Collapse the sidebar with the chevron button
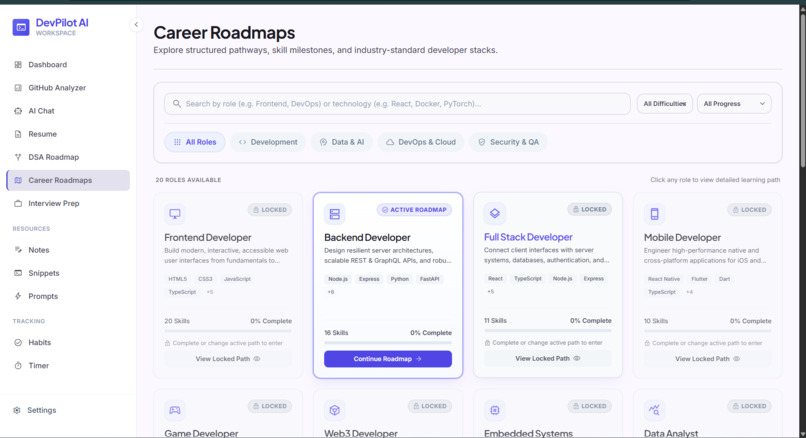 (136, 24)
